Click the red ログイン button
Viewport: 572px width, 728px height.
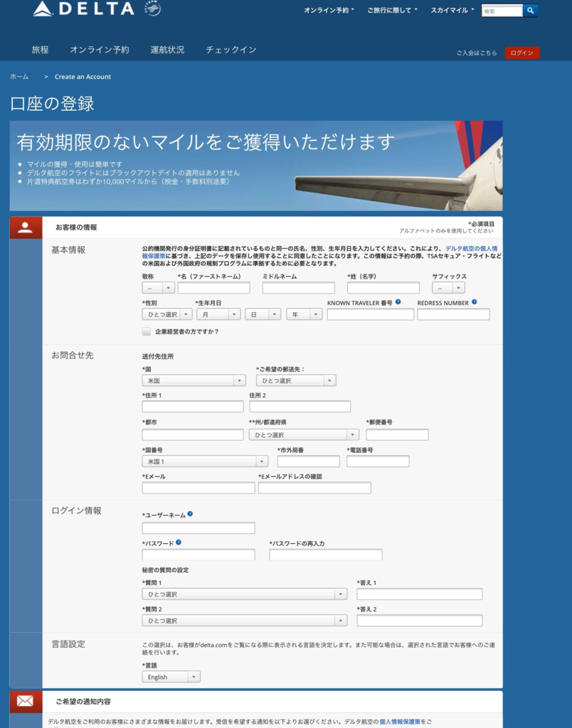(x=522, y=53)
